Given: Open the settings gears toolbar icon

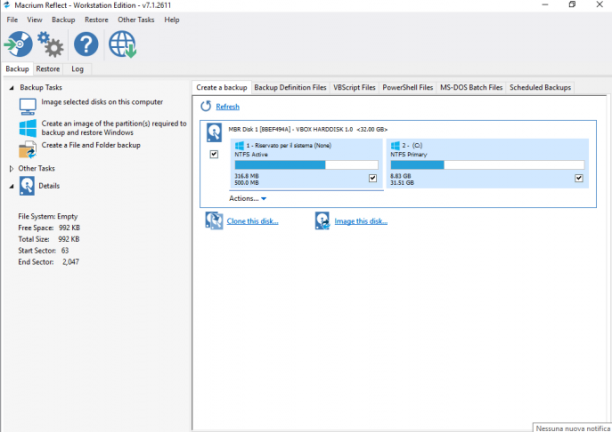Looking at the screenshot, I should (x=50, y=44).
